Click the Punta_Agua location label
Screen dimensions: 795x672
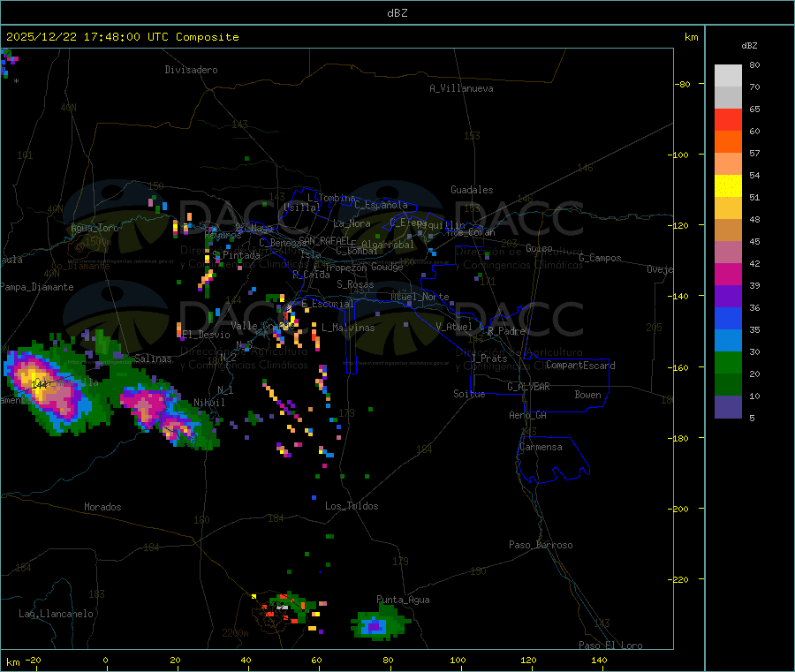[x=403, y=600]
